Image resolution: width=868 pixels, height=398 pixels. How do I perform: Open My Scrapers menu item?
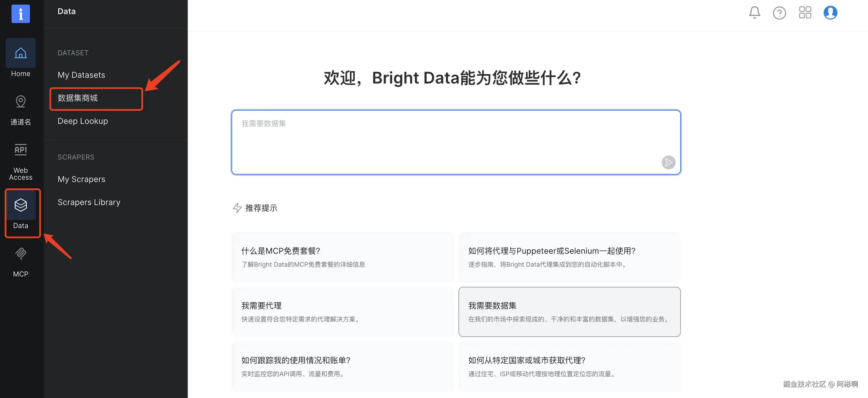coord(81,179)
